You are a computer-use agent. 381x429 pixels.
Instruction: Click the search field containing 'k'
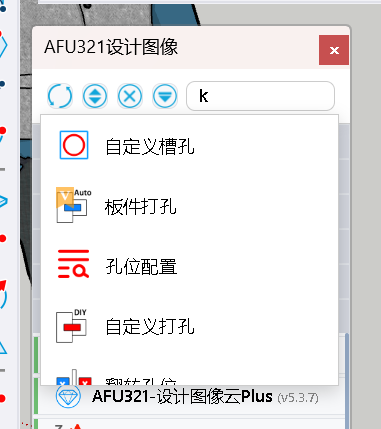260,96
